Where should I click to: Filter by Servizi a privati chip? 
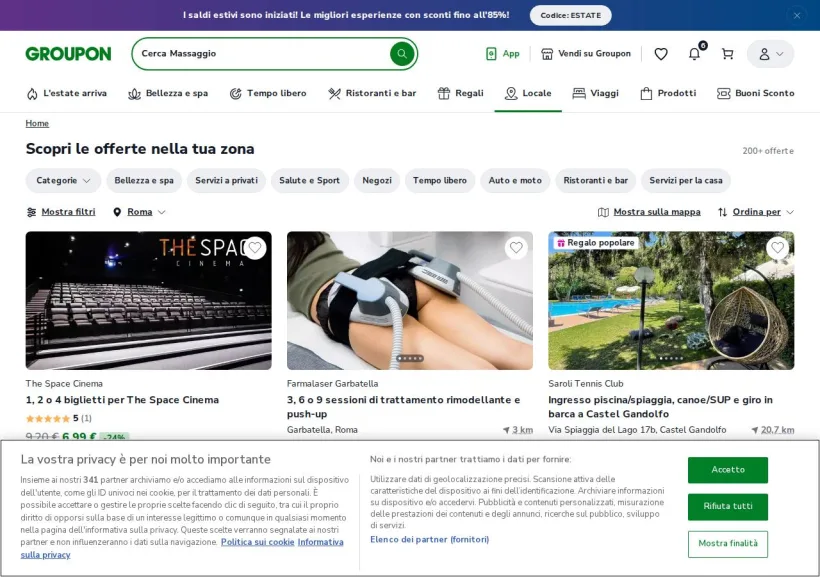(x=226, y=180)
